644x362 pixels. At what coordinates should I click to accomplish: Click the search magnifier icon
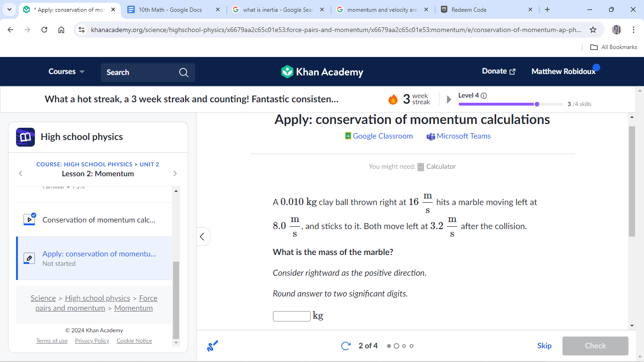(x=184, y=72)
